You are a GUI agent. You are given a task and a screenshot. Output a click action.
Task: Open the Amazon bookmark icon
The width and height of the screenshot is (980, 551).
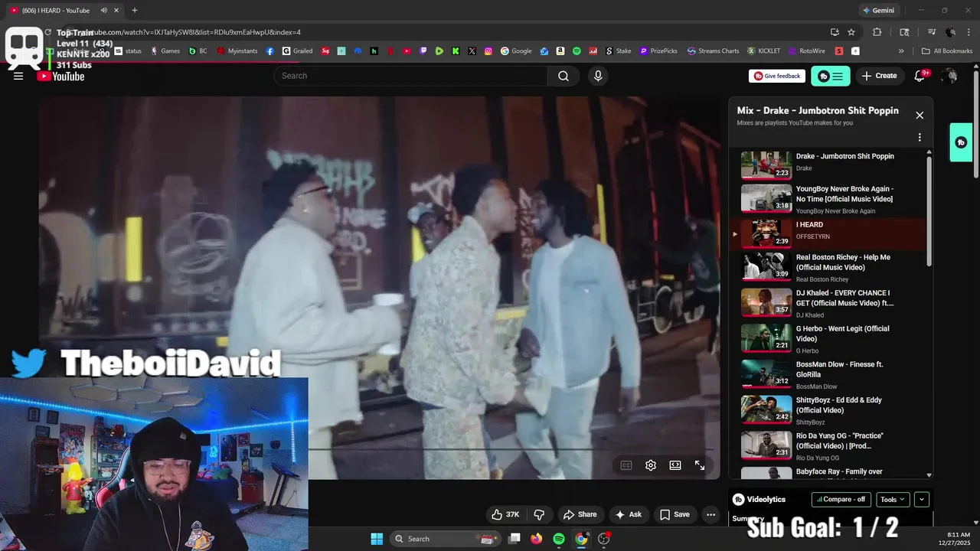click(560, 51)
